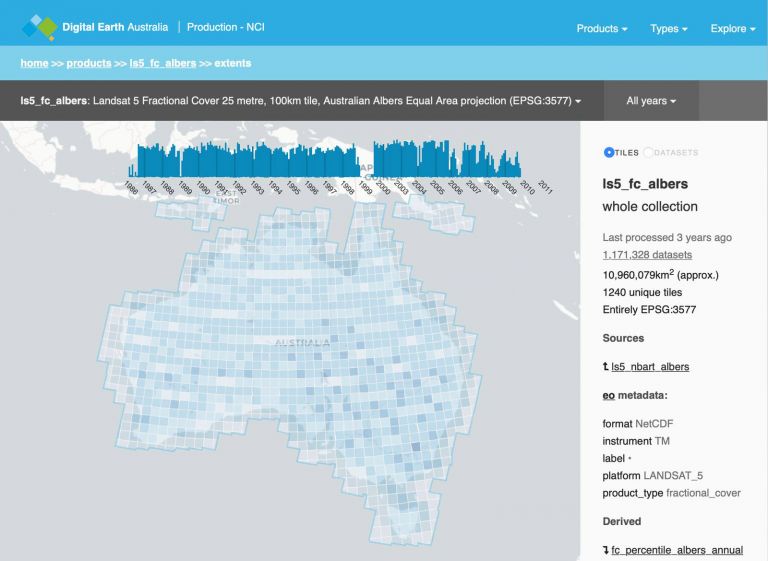
Task: Click the whole collection subtitle
Action: (650, 207)
